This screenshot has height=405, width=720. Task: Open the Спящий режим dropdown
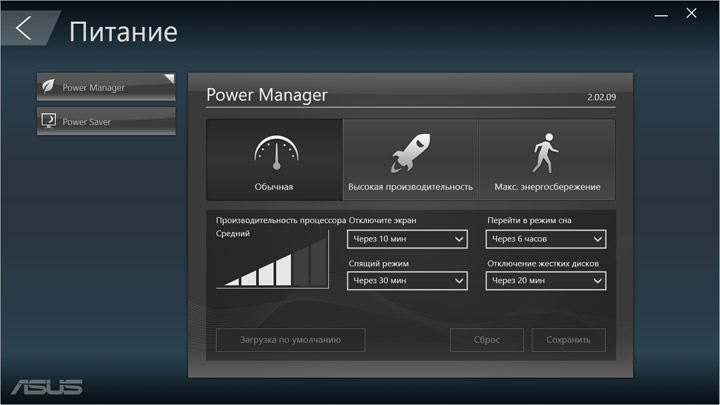coord(407,281)
